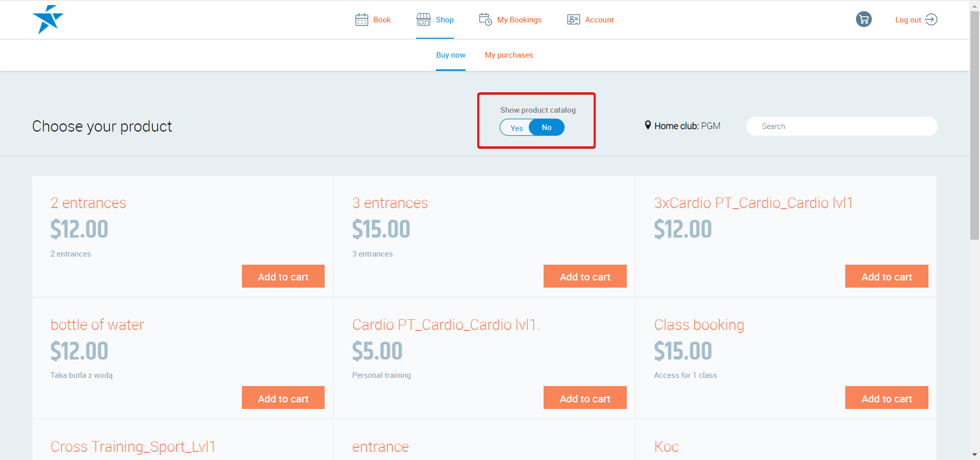Viewport: 980px width, 460px height.
Task: Click the My Bookings calendar-clock icon
Action: pyautogui.click(x=485, y=19)
